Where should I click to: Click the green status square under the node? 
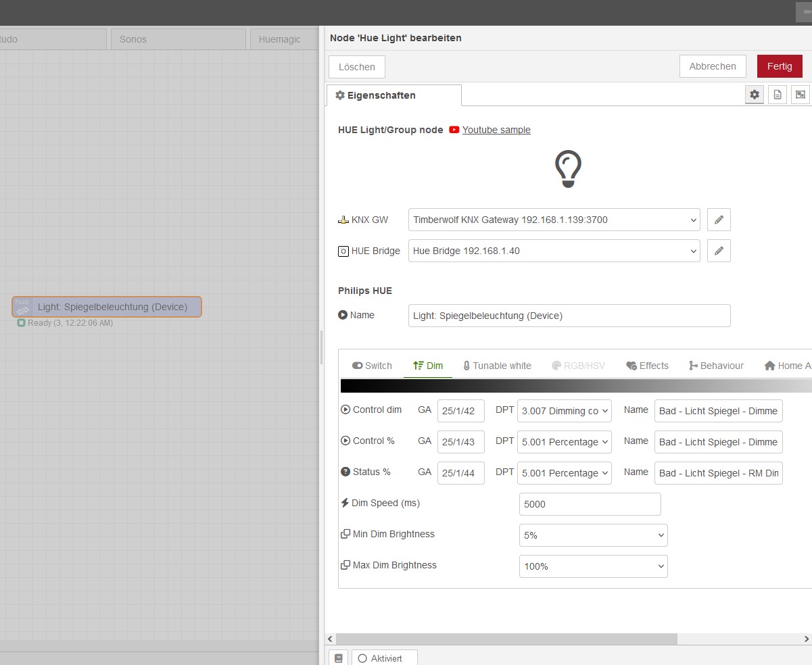[x=21, y=323]
